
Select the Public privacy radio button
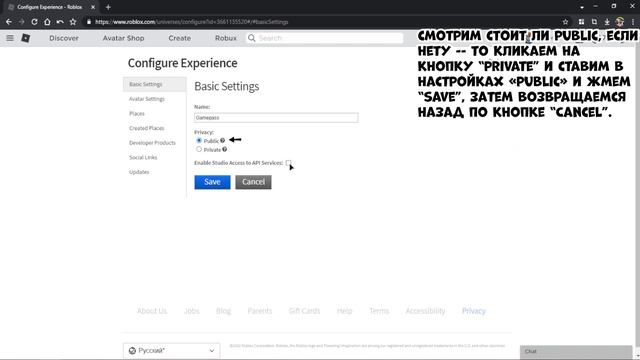tap(199, 140)
